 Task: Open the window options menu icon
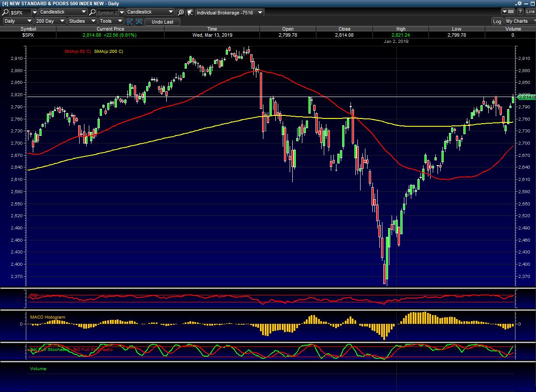tap(508, 12)
